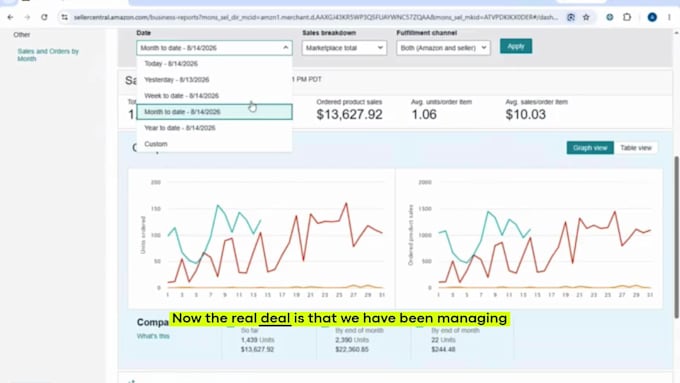This screenshot has height=383, width=680.
Task: Choose the Custom date option
Action: [214, 144]
